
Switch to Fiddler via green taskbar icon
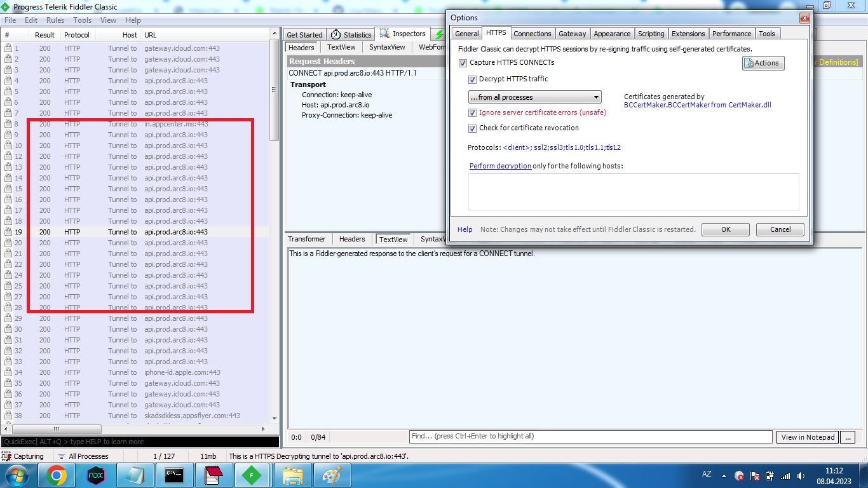(x=252, y=475)
